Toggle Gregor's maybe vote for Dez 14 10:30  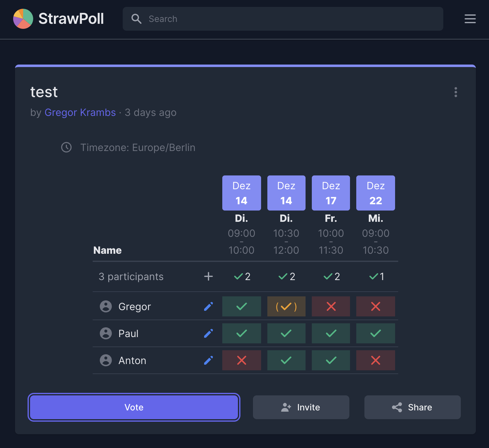286,306
